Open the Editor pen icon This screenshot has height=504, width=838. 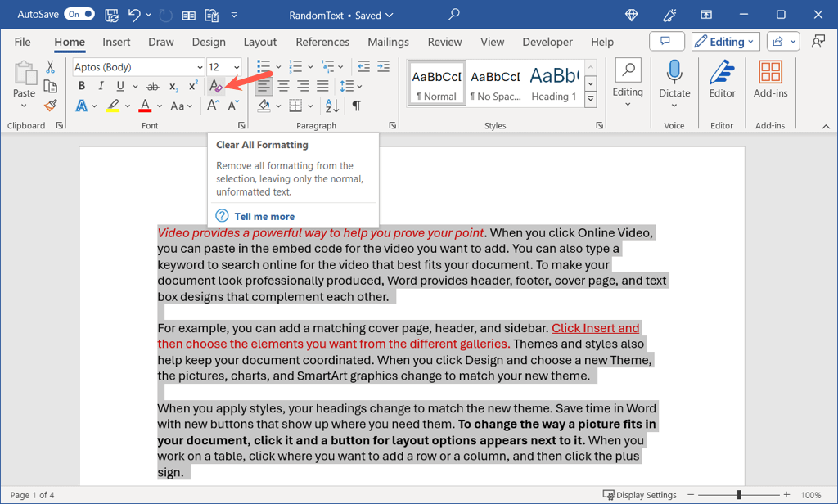[722, 74]
